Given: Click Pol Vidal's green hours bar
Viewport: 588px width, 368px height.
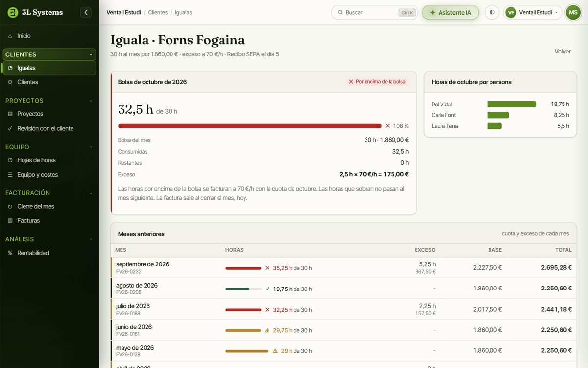Looking at the screenshot, I should pyautogui.click(x=512, y=104).
